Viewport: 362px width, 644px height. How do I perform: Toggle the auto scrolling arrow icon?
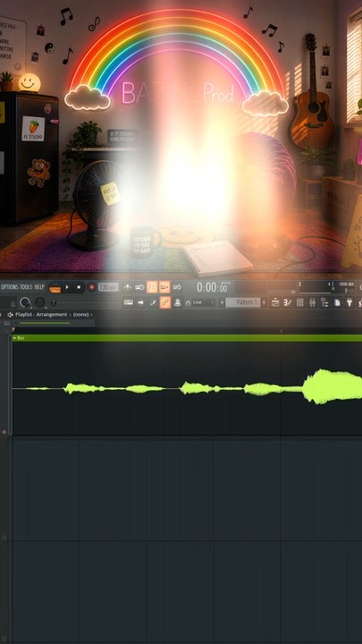click(x=140, y=302)
